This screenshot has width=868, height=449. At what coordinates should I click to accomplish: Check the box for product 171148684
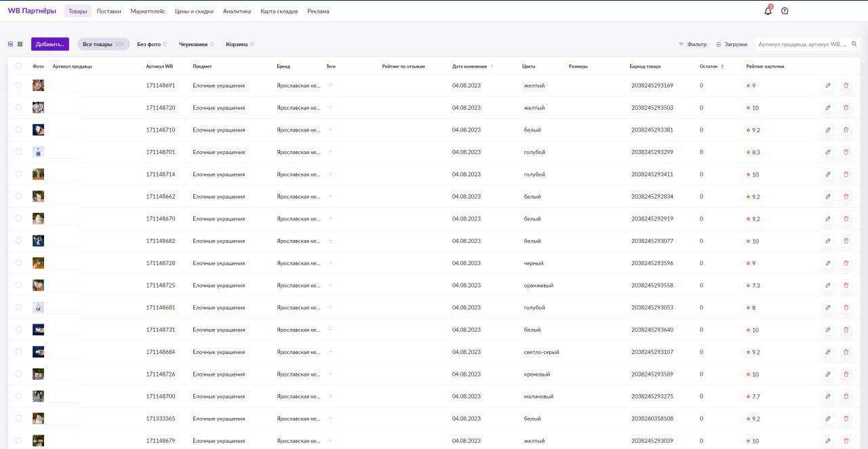(x=18, y=352)
